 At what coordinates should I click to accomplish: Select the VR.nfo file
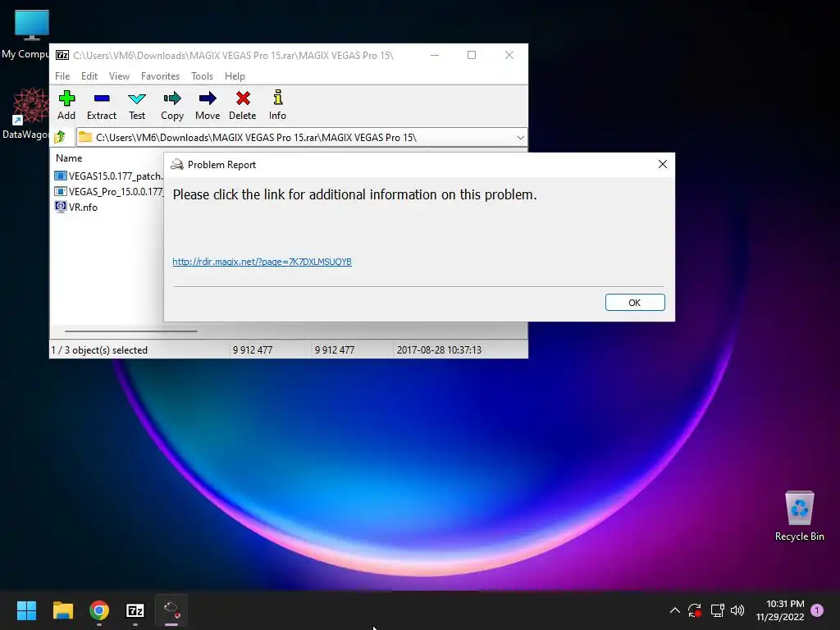click(x=76, y=207)
